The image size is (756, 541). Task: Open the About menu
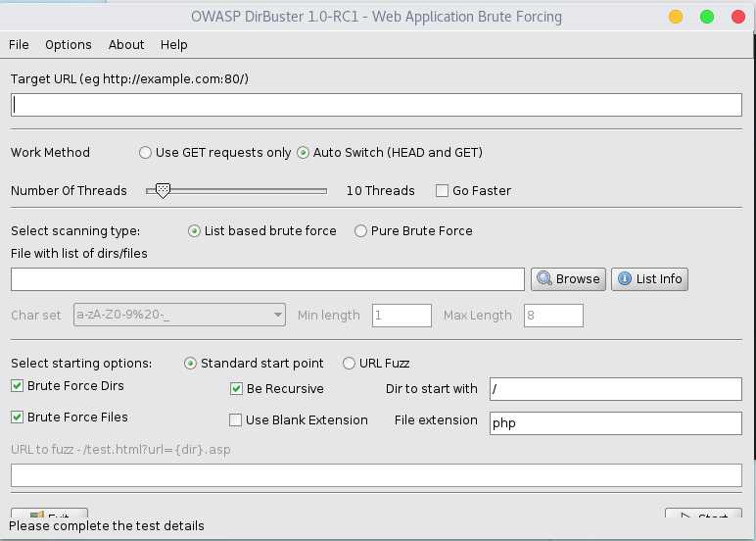[x=126, y=45]
